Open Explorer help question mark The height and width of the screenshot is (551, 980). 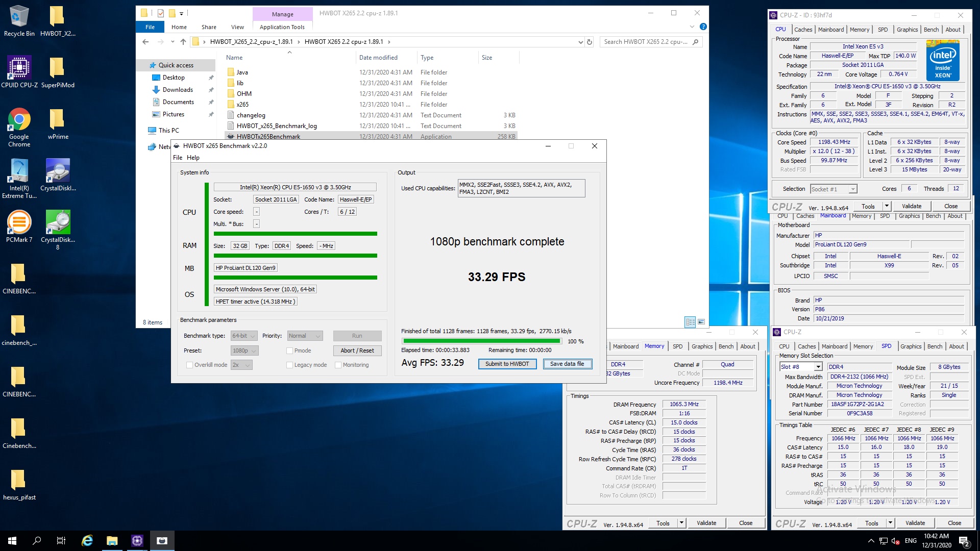[703, 27]
